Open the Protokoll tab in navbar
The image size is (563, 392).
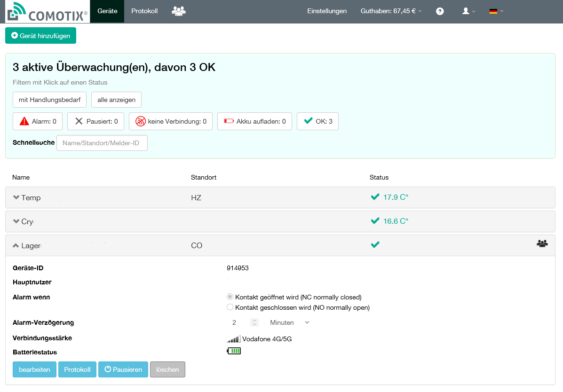144,11
